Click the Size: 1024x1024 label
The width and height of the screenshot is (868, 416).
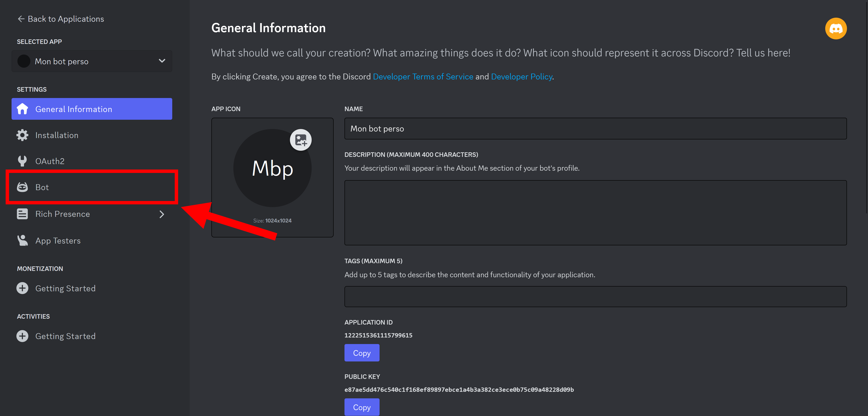tap(272, 221)
